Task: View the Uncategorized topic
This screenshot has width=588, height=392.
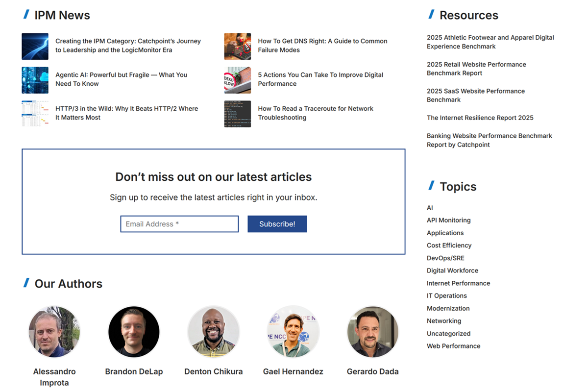Action: (x=448, y=333)
